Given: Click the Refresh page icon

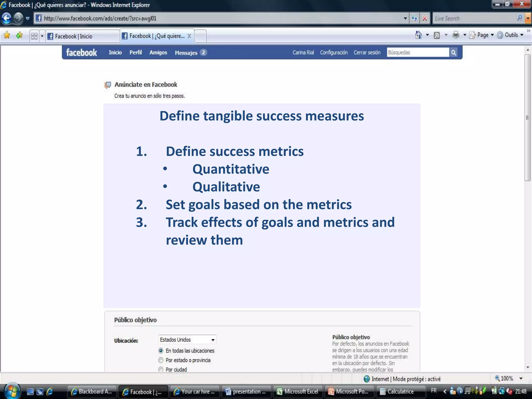Looking at the screenshot, I should 415,18.
